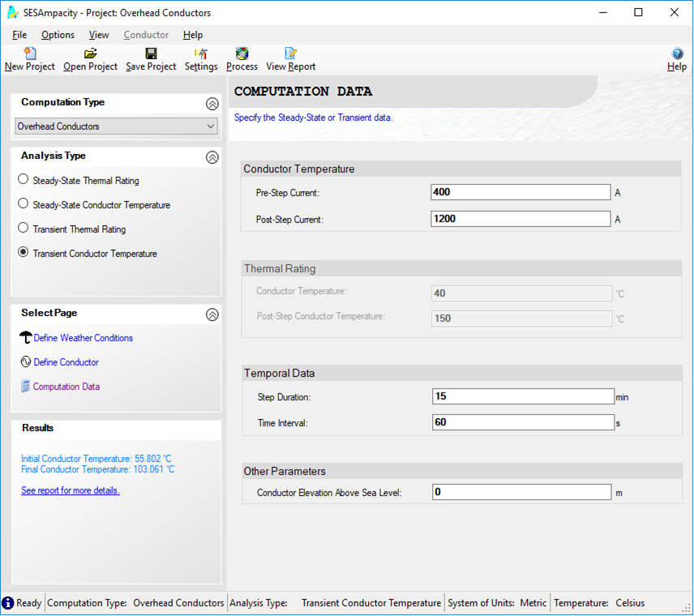Open the Overhead Conductors computation type dropdown

pyautogui.click(x=116, y=126)
